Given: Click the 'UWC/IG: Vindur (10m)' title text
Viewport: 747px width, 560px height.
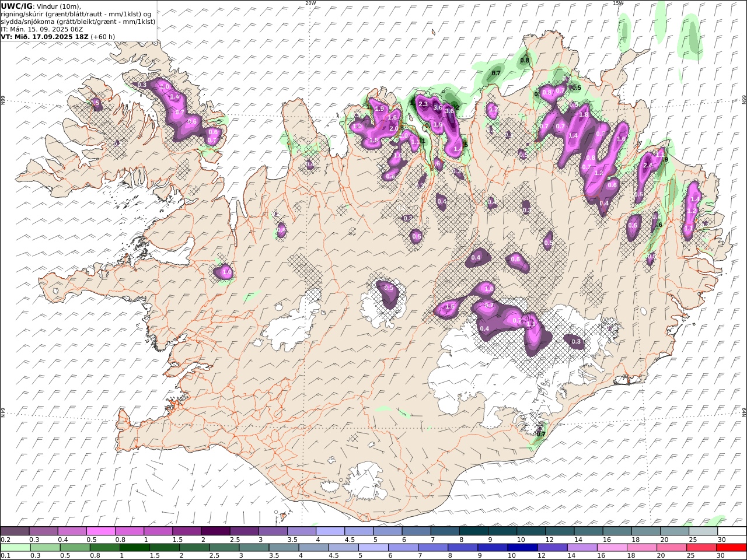Looking at the screenshot, I should click(41, 6).
